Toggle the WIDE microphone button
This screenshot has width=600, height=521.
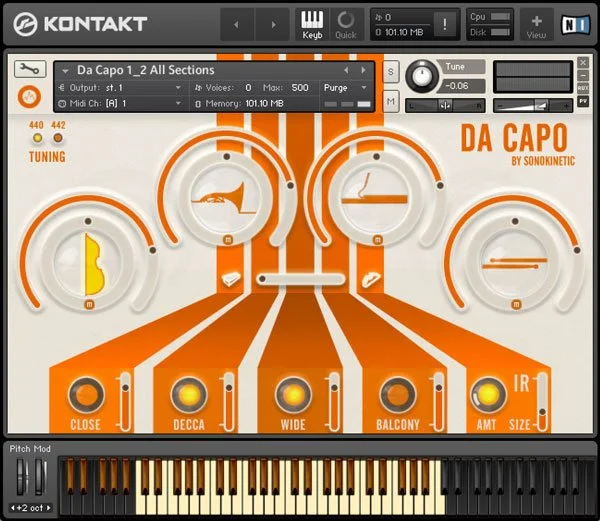[x=293, y=395]
